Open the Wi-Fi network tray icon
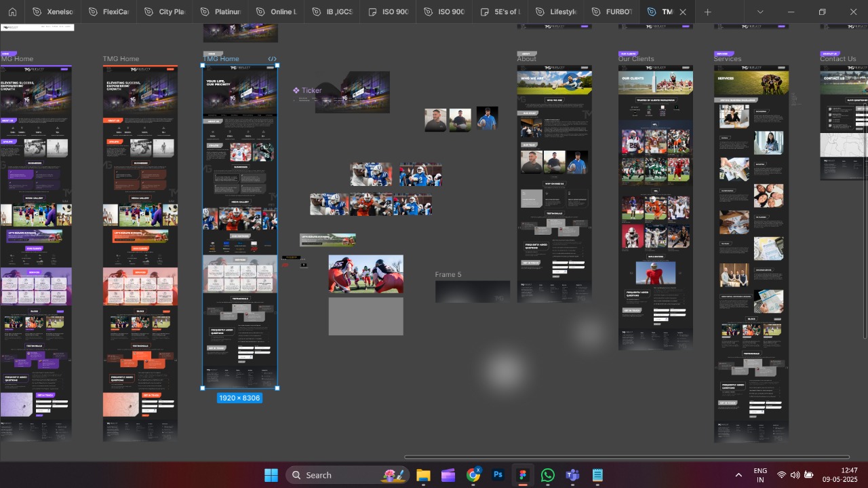The height and width of the screenshot is (488, 868). (782, 475)
